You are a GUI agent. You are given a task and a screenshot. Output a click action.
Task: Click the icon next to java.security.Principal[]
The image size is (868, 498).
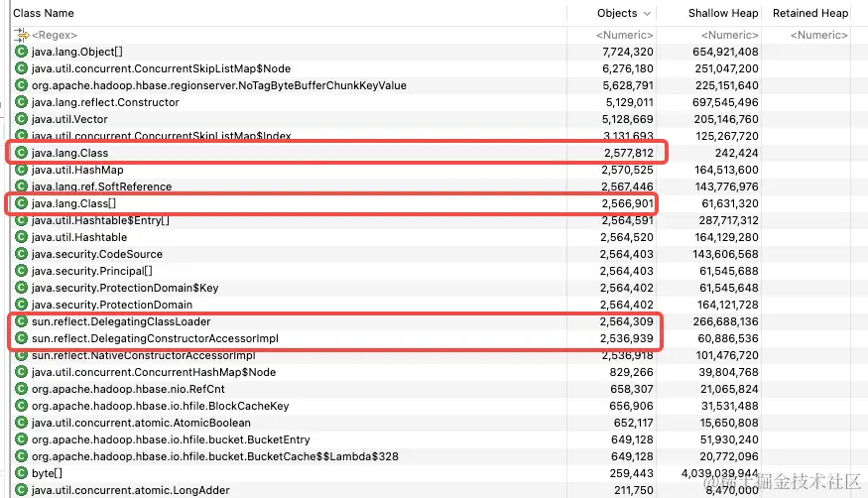point(21,271)
